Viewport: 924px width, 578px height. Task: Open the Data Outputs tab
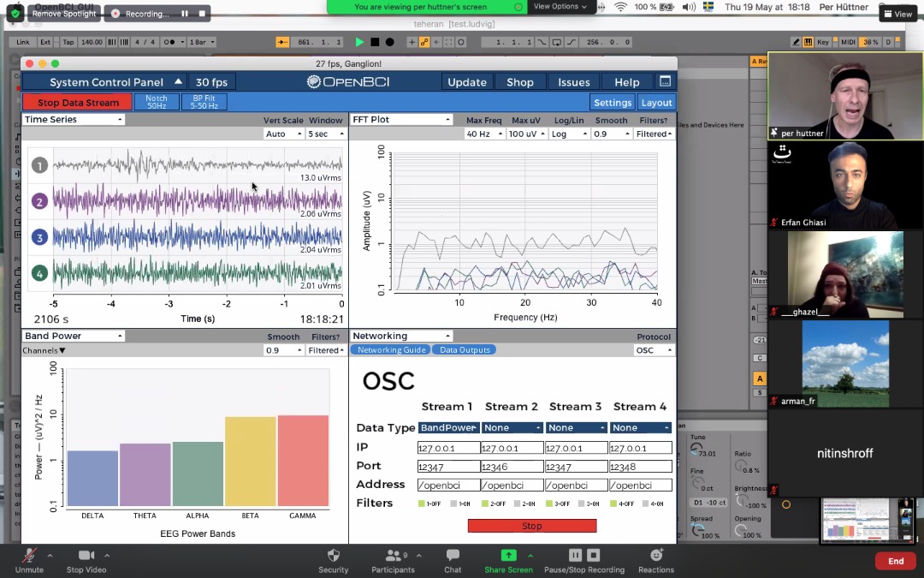[x=465, y=349]
